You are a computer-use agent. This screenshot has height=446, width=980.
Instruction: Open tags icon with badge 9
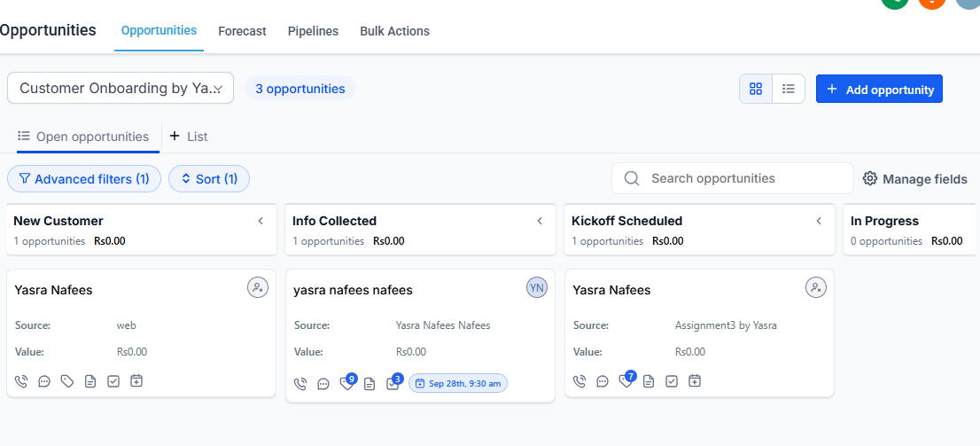[347, 381]
